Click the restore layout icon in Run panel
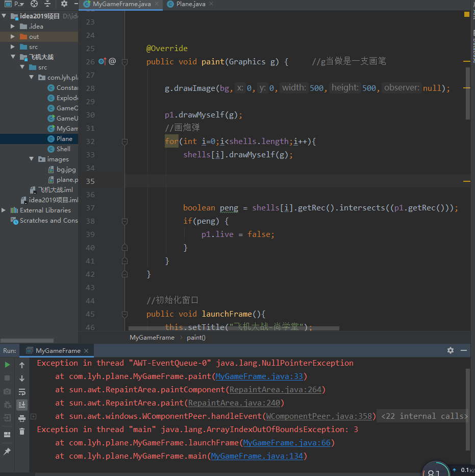This screenshot has height=476, width=475. tap(7, 435)
